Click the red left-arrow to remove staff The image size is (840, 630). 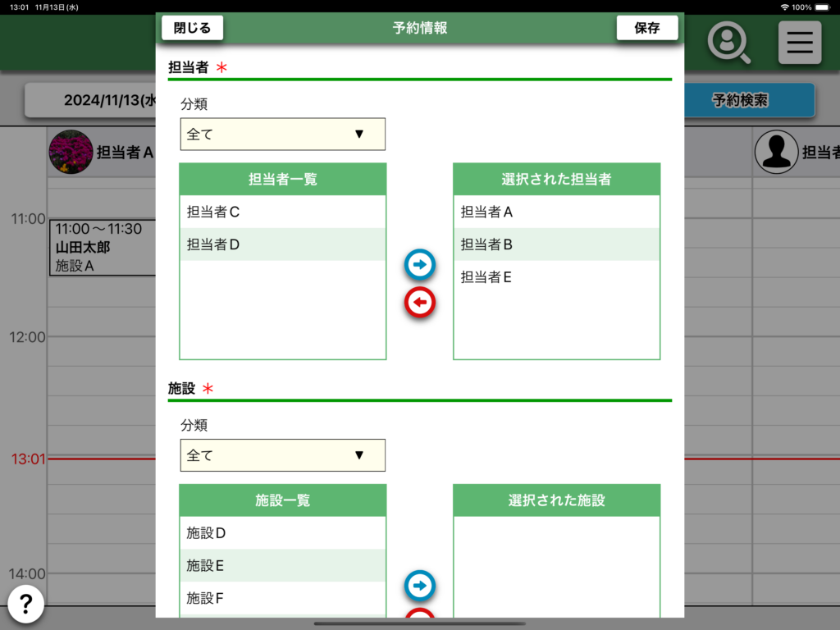[420, 303]
